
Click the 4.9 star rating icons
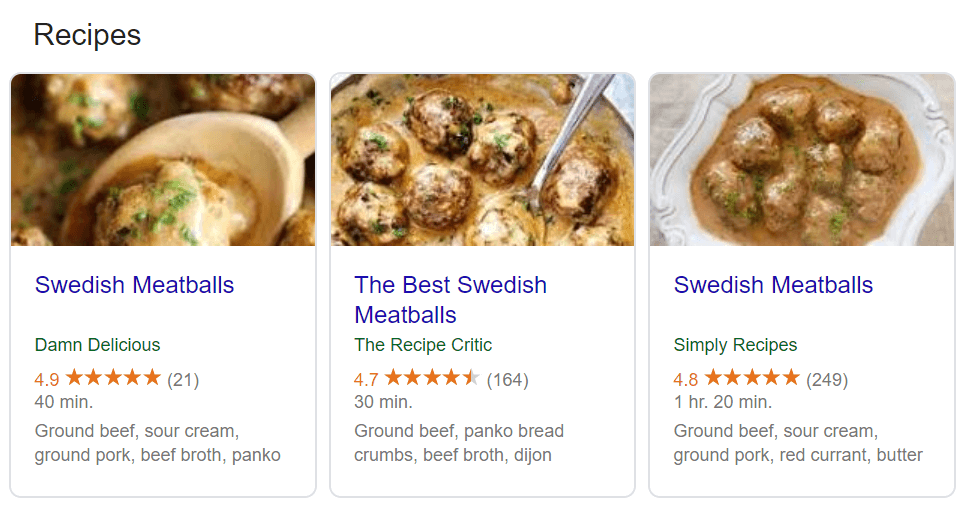[x=113, y=378]
